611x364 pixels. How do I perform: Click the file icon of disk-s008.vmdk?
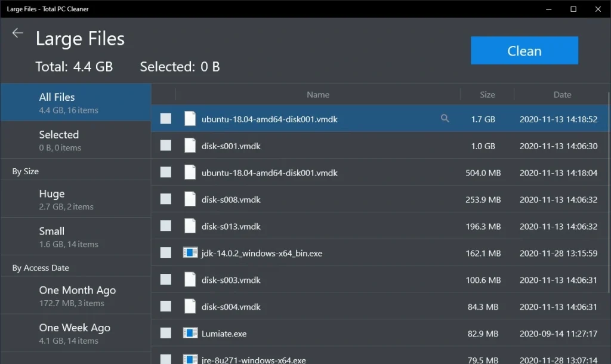point(190,199)
